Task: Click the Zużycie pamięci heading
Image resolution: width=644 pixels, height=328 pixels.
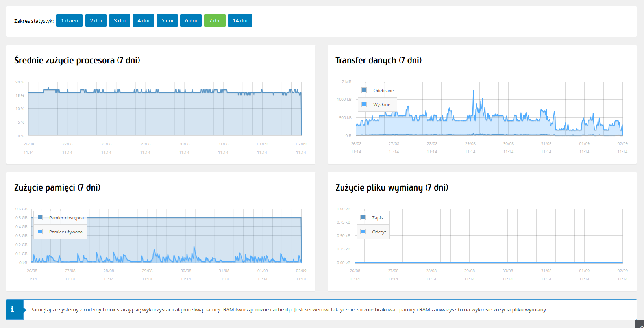Action: 57,187
